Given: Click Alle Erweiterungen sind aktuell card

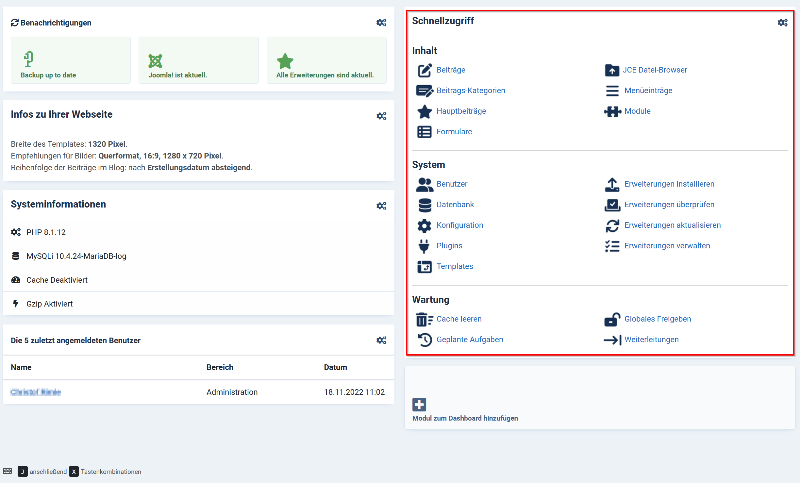Looking at the screenshot, I should (327, 60).
